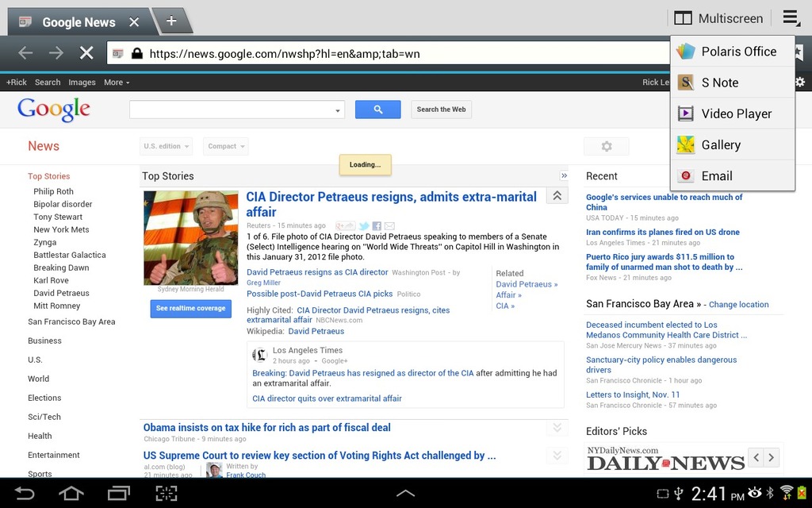Viewport: 812px width, 508px height.
Task: Launch S Note from the Multiscreen menu
Action: coord(732,83)
